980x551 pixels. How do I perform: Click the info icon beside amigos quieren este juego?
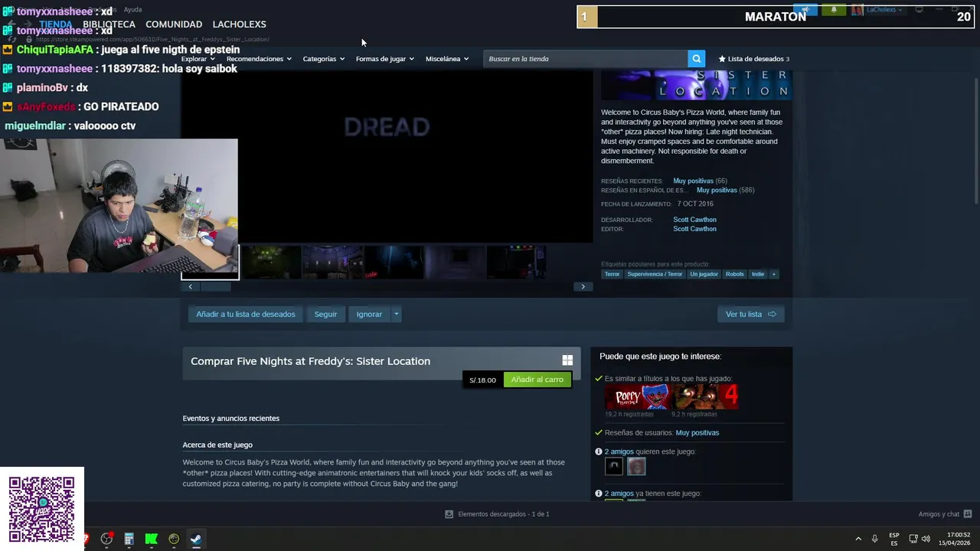(x=599, y=452)
